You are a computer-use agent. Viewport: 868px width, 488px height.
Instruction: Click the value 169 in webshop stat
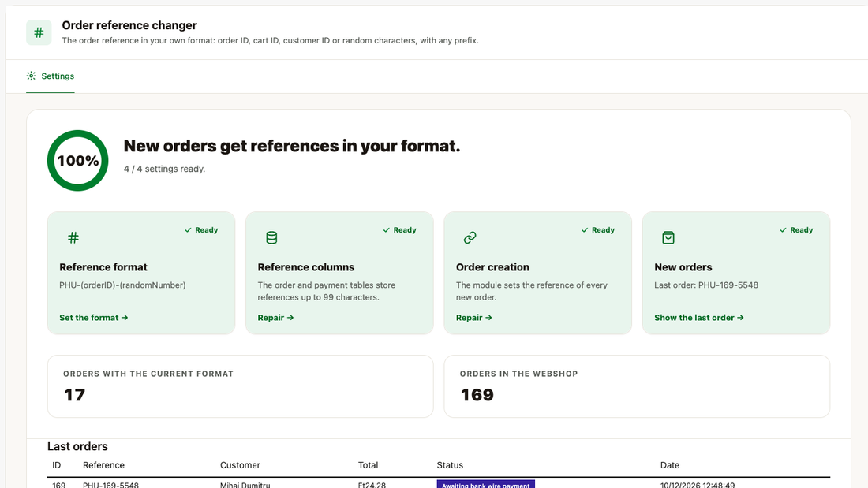tap(477, 395)
